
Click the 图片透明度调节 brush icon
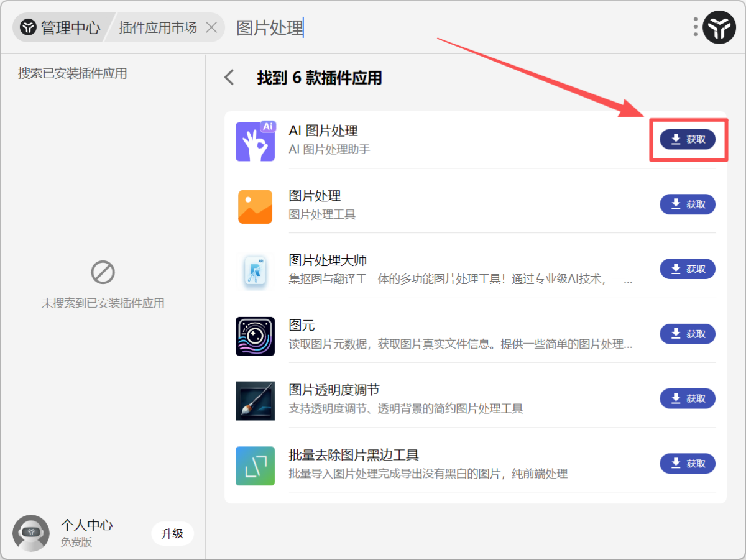tap(255, 400)
